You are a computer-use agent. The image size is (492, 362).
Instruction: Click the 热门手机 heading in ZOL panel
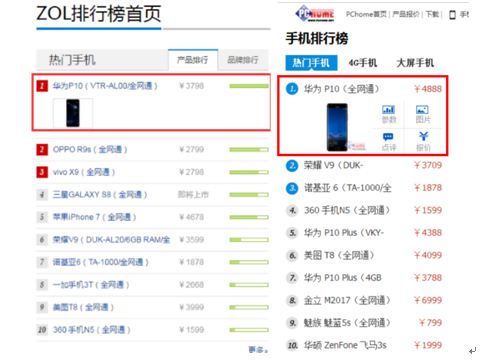[72, 60]
